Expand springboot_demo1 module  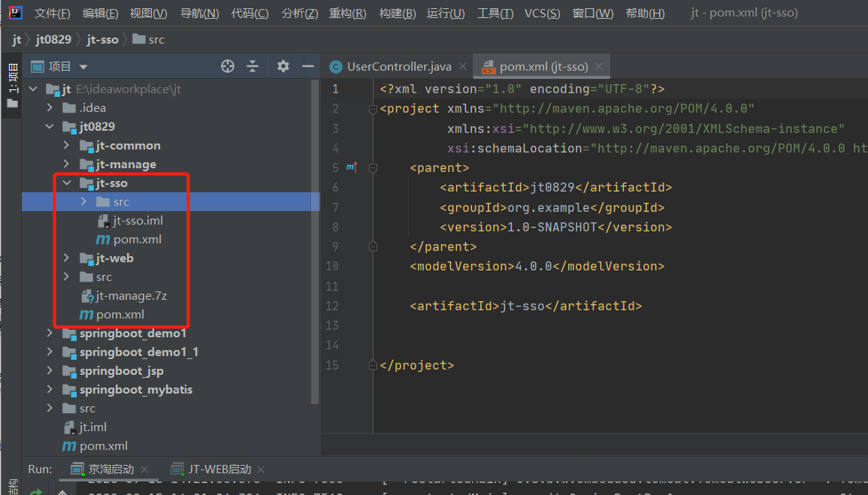click(50, 334)
